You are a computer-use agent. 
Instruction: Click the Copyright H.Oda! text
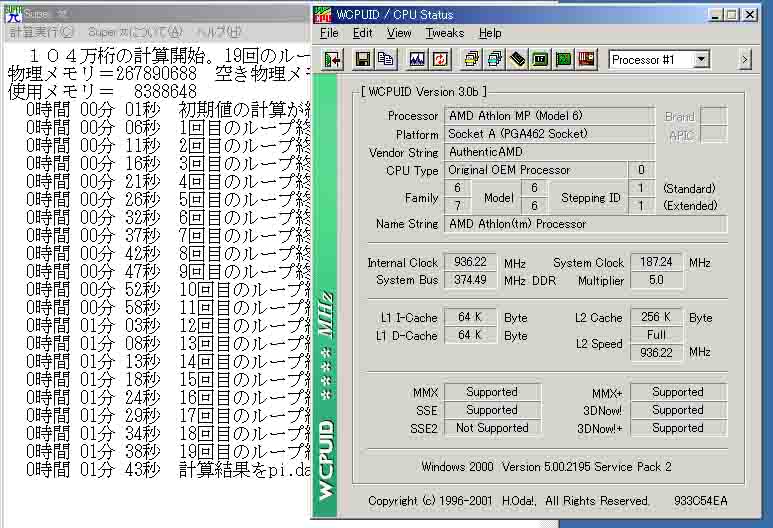tap(508, 501)
